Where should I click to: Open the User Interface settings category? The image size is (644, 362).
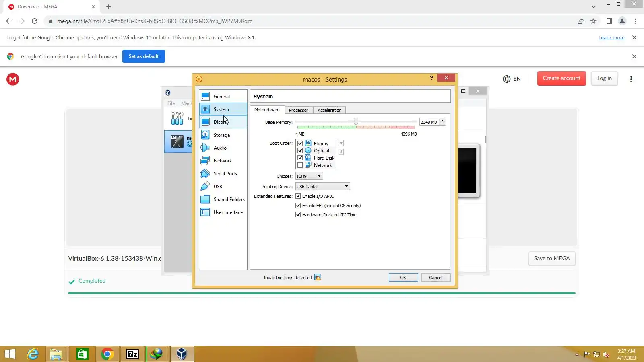point(223,212)
